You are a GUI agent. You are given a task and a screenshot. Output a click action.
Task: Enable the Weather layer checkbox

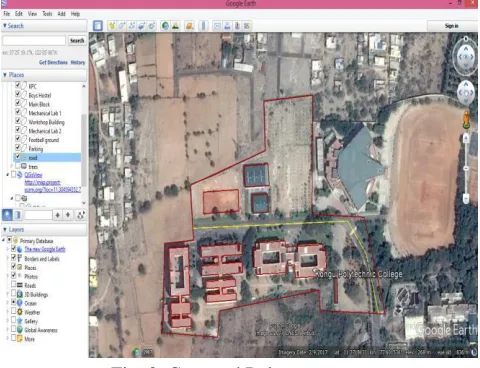tap(13, 311)
